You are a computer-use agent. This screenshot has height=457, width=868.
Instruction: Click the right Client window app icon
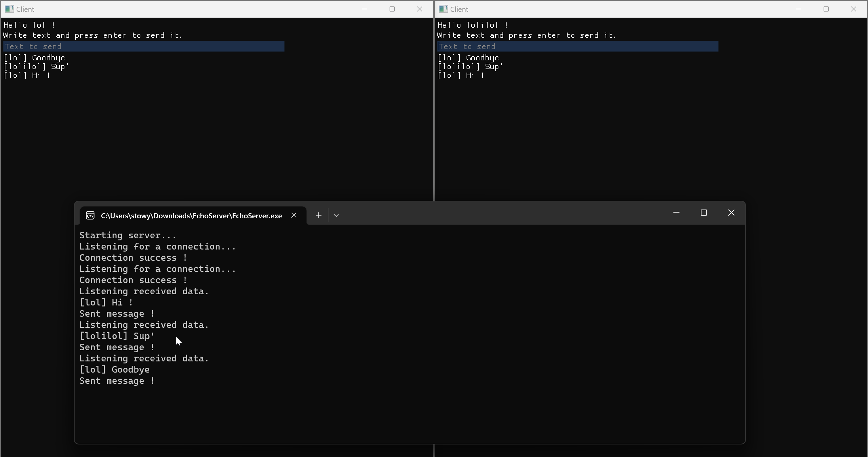click(x=443, y=9)
